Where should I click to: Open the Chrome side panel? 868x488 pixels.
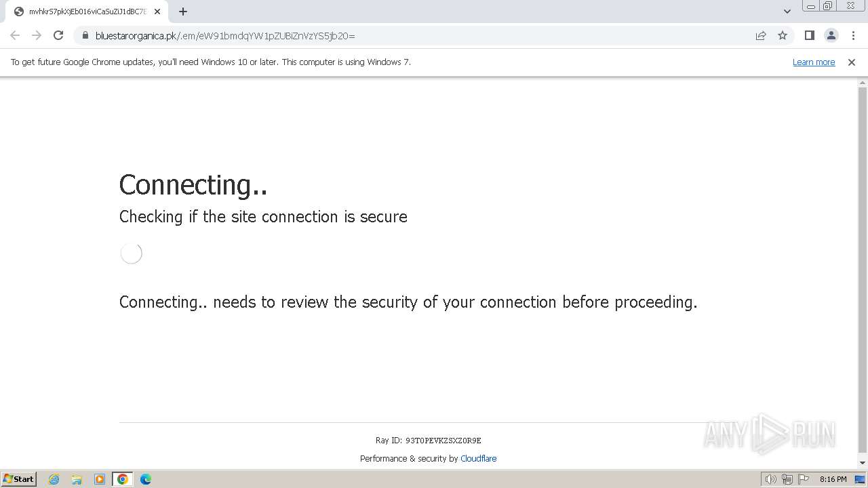809,35
